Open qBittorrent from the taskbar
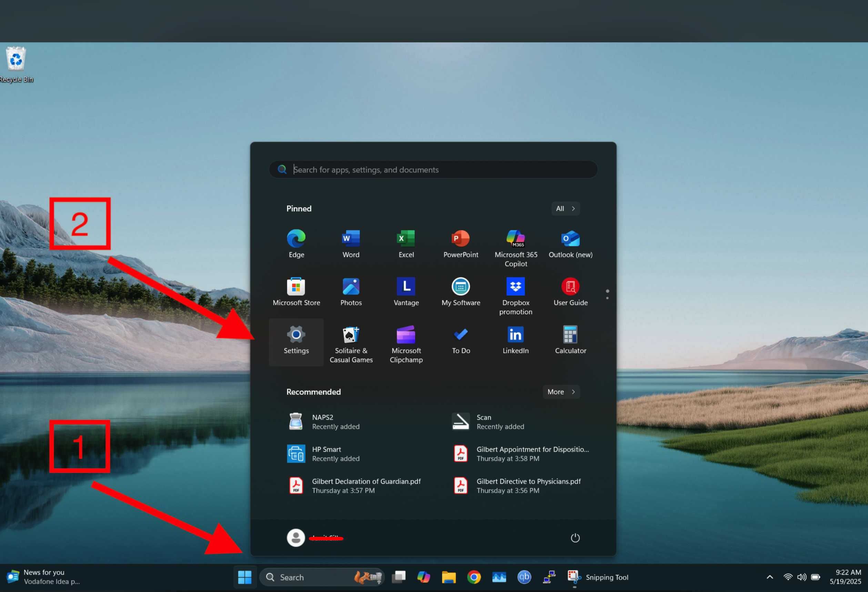 (x=524, y=577)
